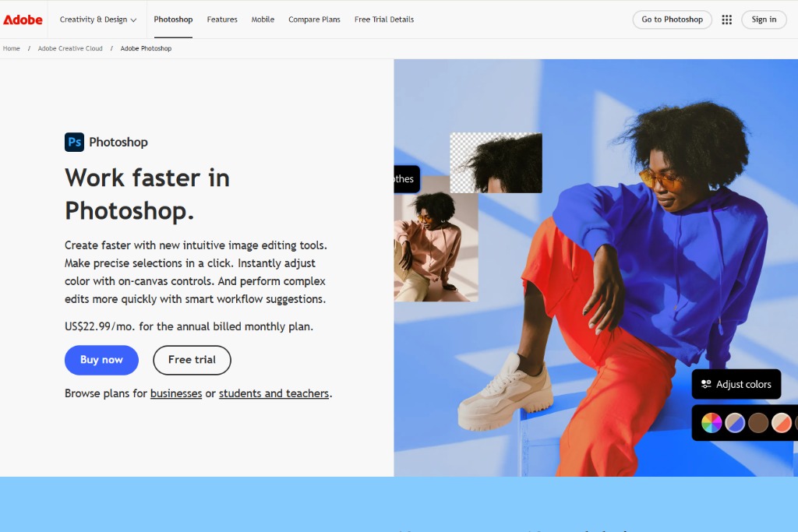View Compare Plans in the navigation

point(314,19)
